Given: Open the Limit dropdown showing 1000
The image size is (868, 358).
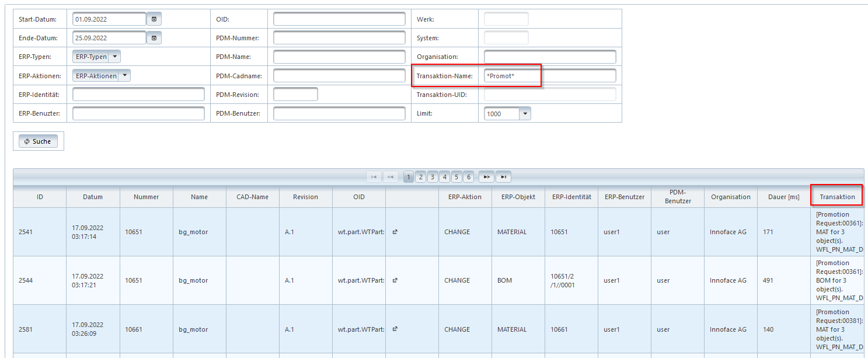Looking at the screenshot, I should (x=525, y=114).
